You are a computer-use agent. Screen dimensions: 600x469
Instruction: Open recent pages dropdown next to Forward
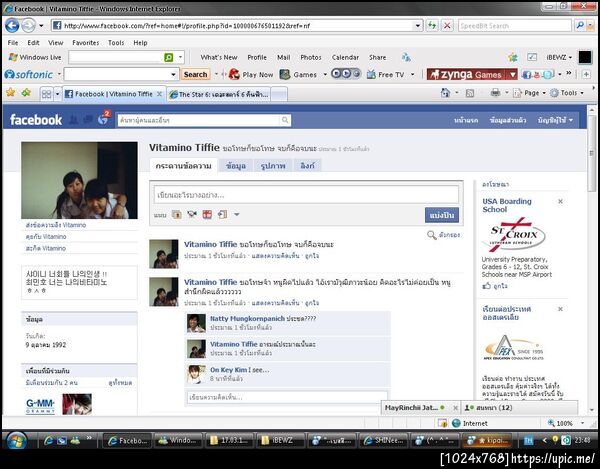41,26
